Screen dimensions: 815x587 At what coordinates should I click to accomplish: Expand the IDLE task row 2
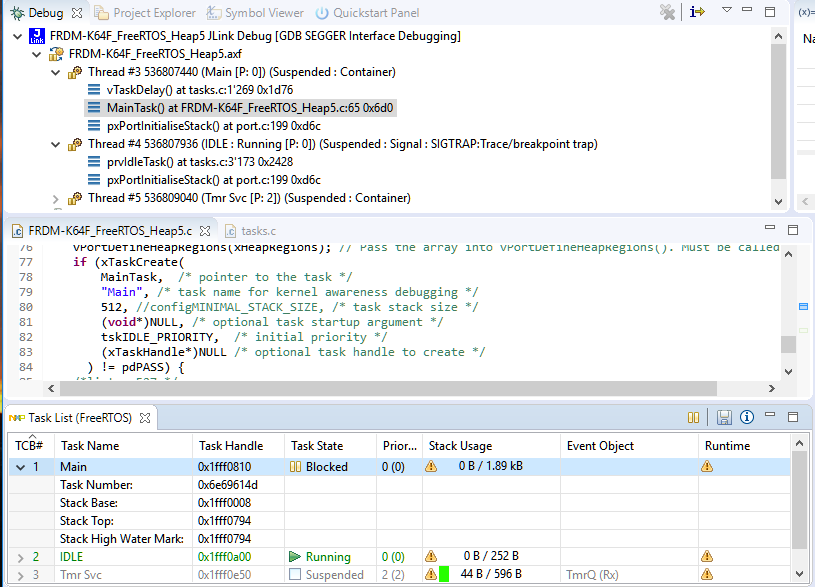click(x=21, y=558)
